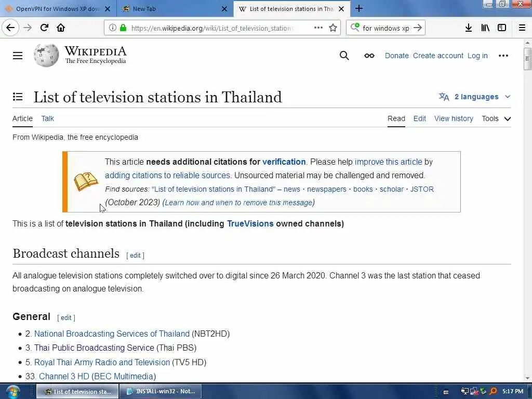The height and width of the screenshot is (399, 532).
Task: Edit the General section
Action: 66,318
